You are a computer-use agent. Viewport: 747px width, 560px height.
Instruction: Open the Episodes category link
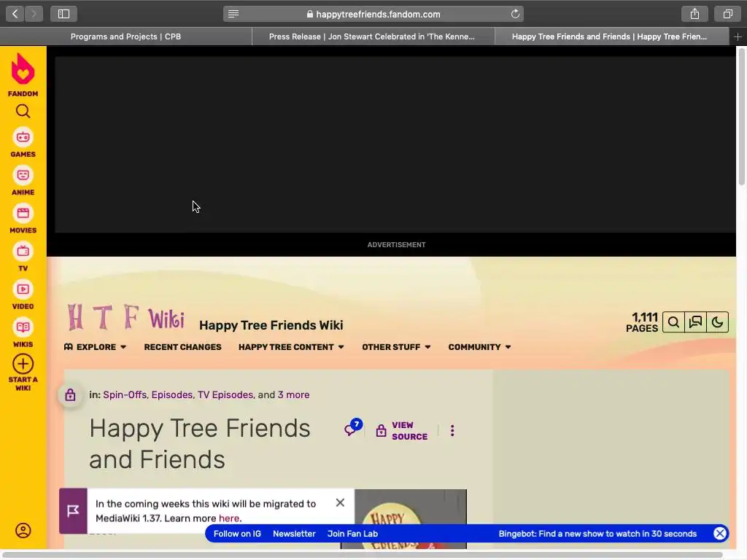click(172, 394)
